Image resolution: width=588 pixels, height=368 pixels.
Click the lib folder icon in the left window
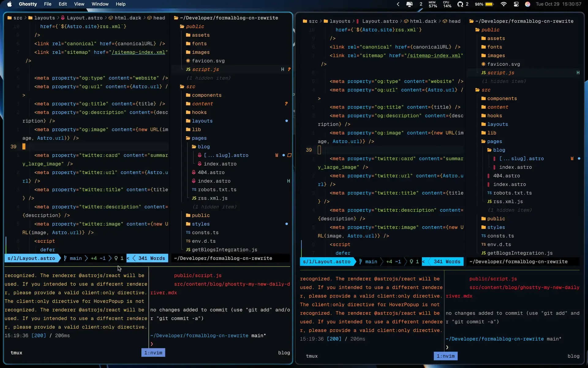click(x=188, y=129)
